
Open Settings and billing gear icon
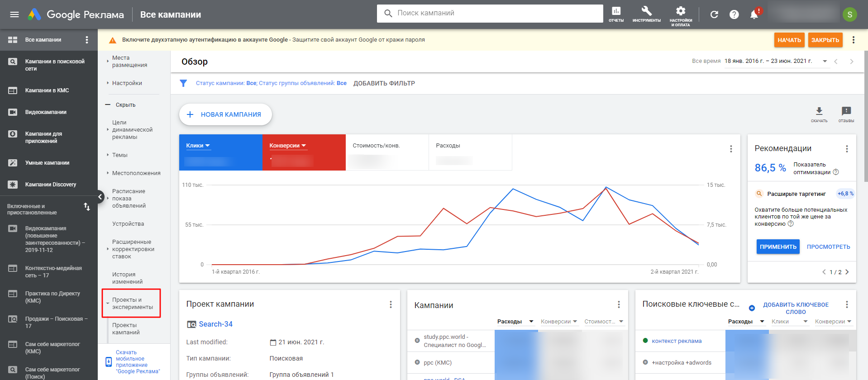[681, 14]
